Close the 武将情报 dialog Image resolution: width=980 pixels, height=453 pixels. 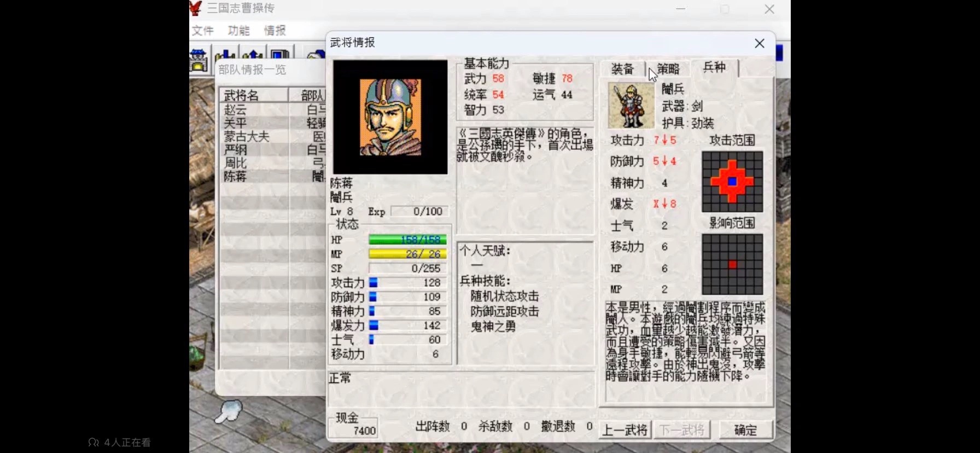(x=760, y=43)
